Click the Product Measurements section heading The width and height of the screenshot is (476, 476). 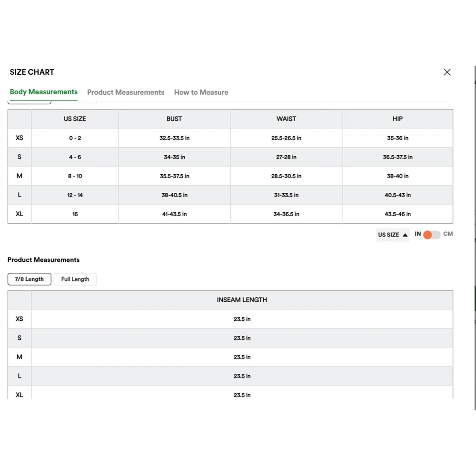coord(43,260)
